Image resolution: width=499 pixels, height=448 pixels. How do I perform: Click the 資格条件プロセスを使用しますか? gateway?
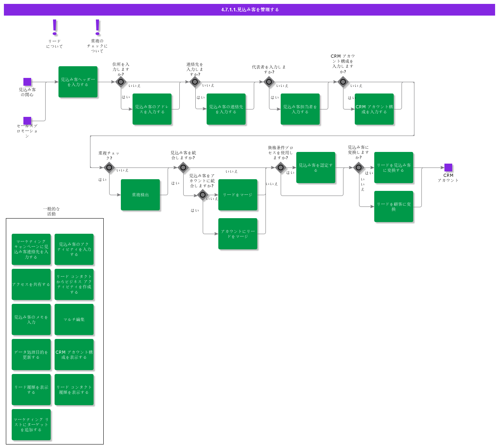281,168
